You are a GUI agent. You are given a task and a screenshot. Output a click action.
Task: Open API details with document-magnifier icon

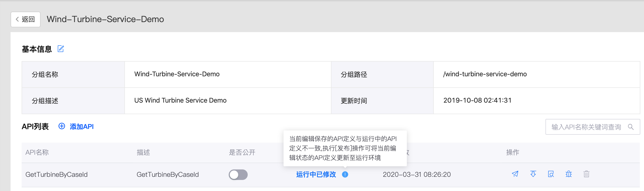pos(551,174)
